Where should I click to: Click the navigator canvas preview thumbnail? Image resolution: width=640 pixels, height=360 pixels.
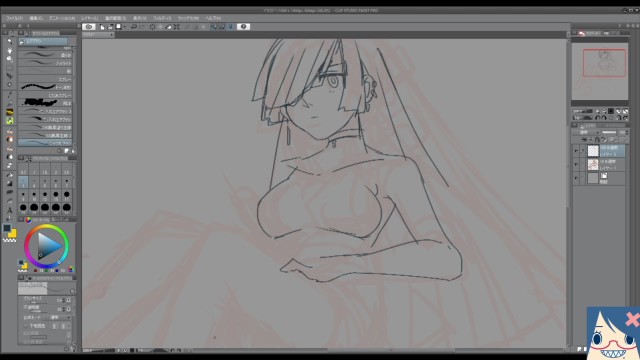pos(600,71)
